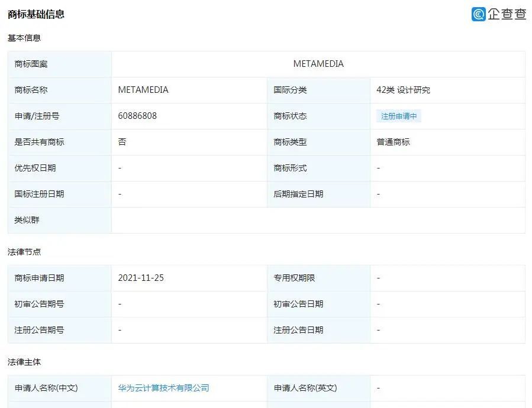Click the 商标形式 label cell
The height and width of the screenshot is (408, 532).
pyautogui.click(x=318, y=168)
